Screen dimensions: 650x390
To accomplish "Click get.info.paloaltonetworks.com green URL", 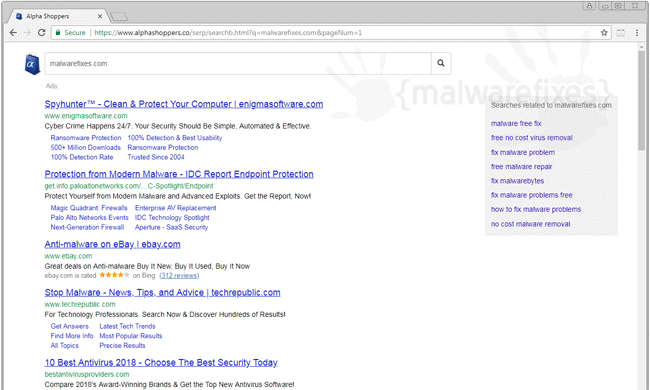I will tap(129, 186).
